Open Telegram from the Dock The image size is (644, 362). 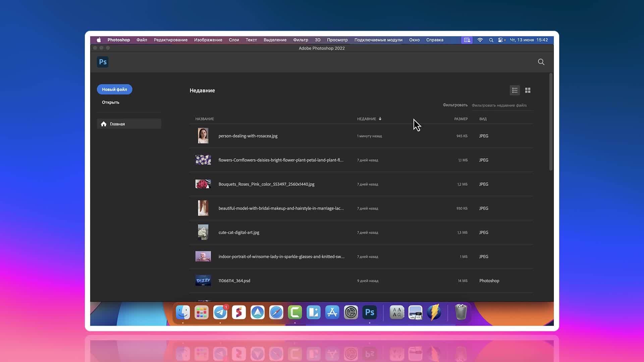[220, 312]
